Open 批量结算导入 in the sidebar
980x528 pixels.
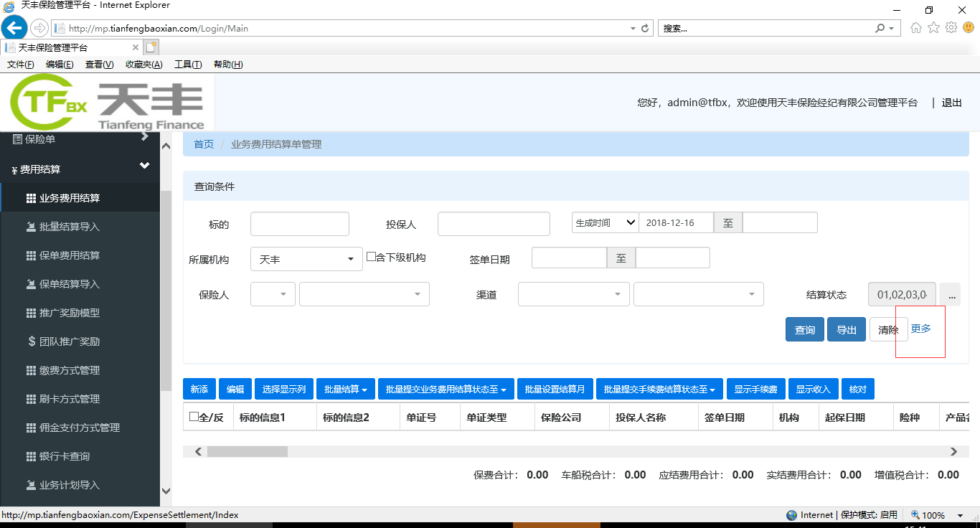coord(69,227)
